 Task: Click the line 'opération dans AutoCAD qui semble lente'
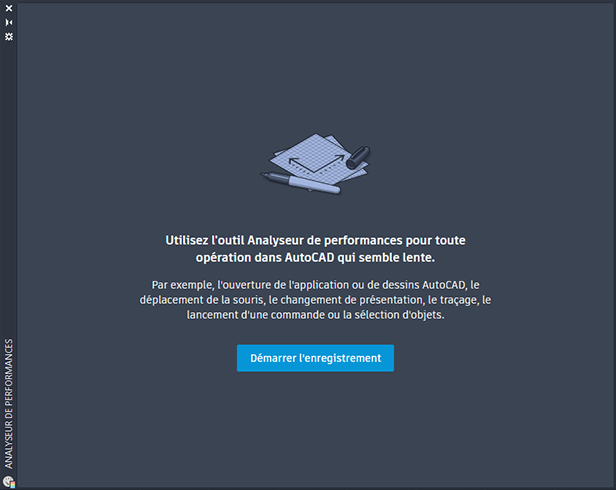point(315,257)
